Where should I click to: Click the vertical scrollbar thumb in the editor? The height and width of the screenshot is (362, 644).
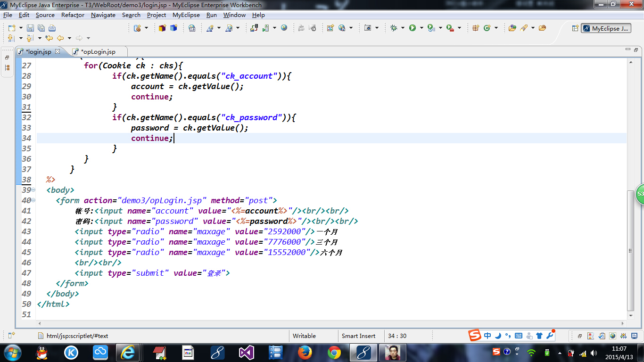click(631, 250)
